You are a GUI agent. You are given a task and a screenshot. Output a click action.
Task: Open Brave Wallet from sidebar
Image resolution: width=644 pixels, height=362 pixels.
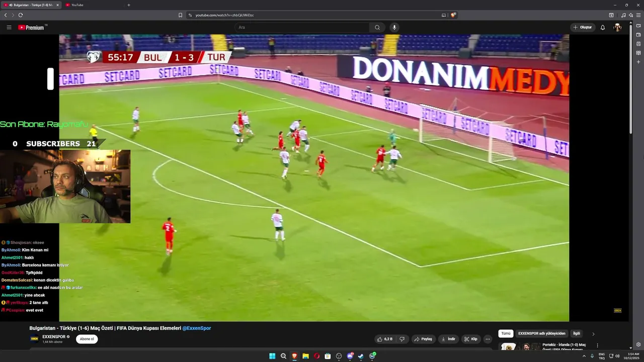click(x=638, y=35)
